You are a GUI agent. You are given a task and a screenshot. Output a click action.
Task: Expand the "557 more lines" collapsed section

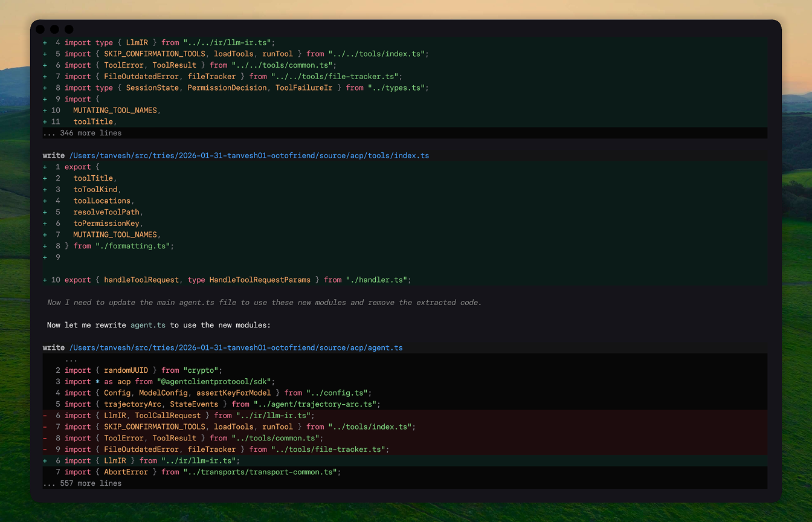[x=82, y=483]
